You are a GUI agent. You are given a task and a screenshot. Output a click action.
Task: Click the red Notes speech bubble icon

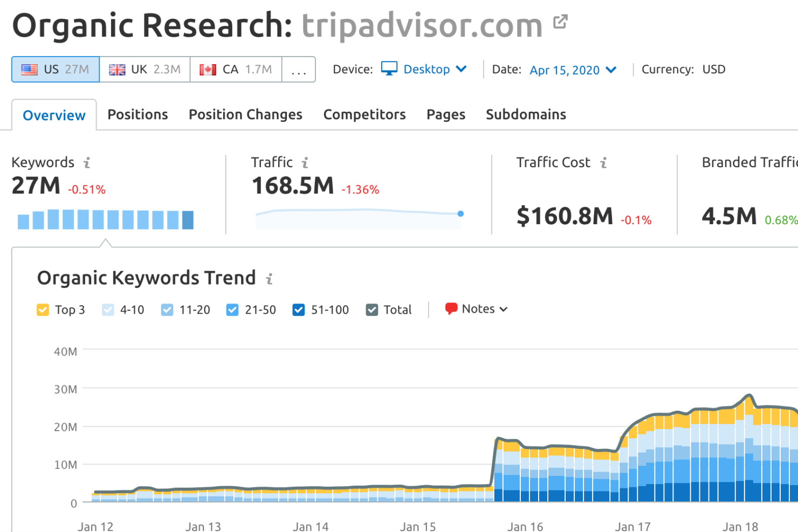click(x=451, y=309)
